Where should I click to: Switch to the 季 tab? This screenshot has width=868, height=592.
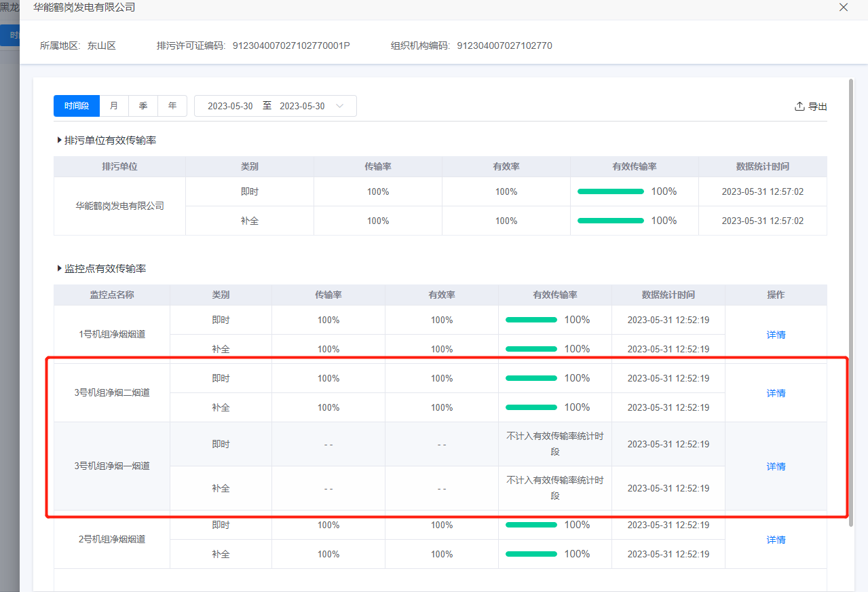[143, 106]
